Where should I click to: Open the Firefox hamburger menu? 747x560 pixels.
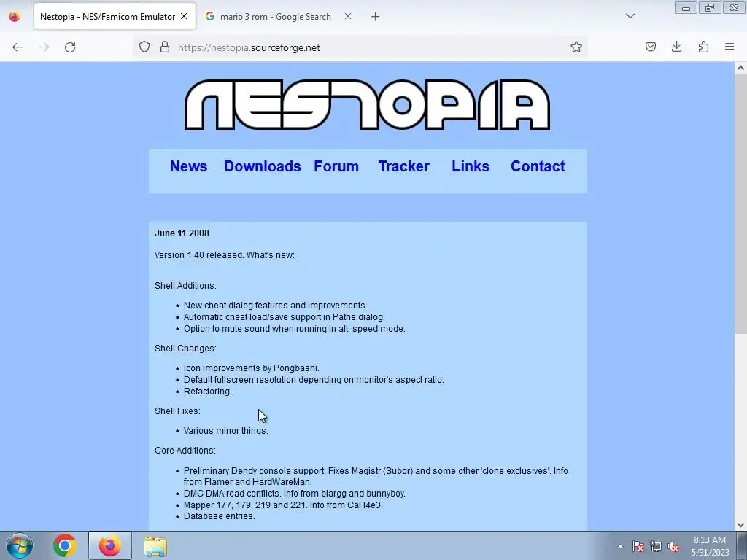click(729, 47)
